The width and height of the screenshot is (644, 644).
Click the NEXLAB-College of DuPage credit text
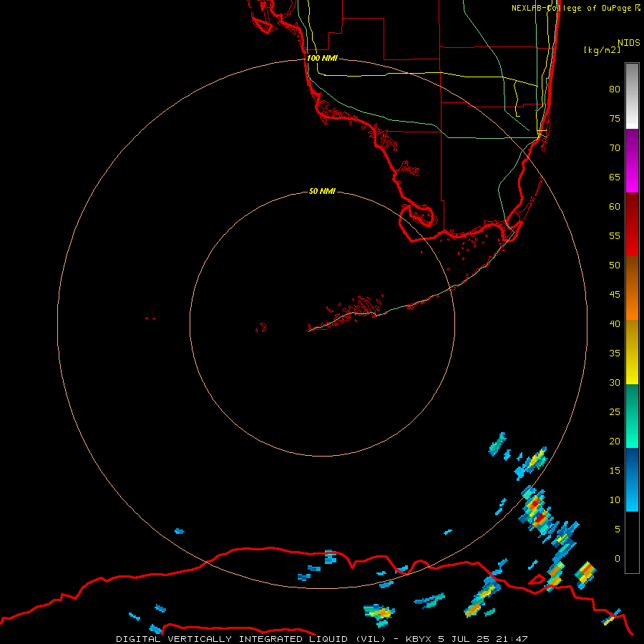(575, 8)
